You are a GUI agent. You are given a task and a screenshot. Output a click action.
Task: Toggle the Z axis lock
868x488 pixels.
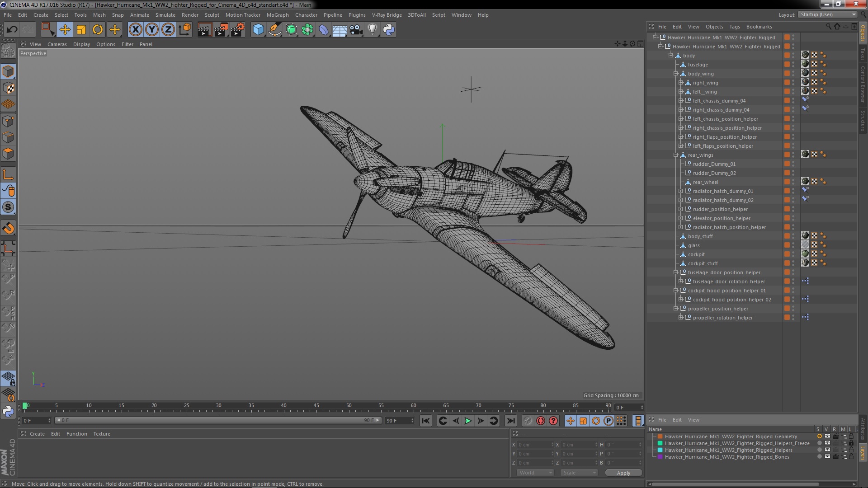[x=168, y=30]
